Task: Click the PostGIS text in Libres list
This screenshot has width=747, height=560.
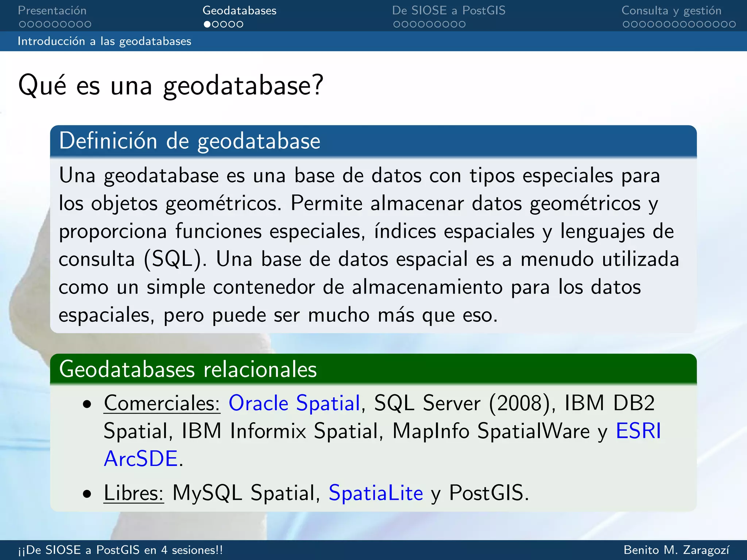Action: pos(487,493)
